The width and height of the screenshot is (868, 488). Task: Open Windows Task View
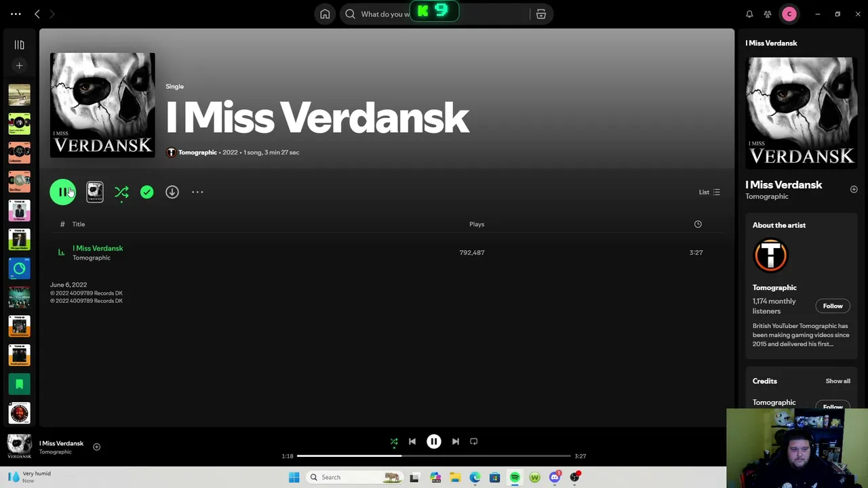click(414, 477)
